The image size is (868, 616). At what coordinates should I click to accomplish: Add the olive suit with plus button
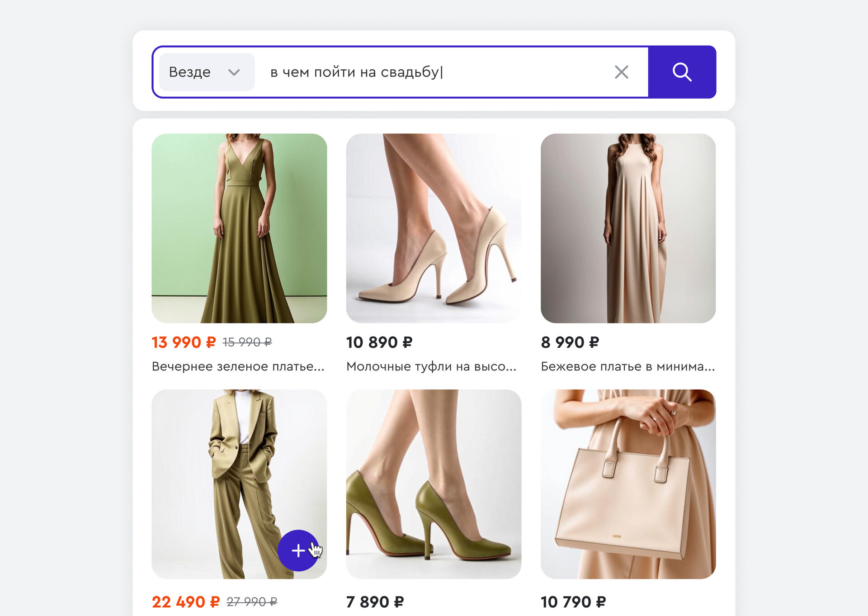point(297,550)
